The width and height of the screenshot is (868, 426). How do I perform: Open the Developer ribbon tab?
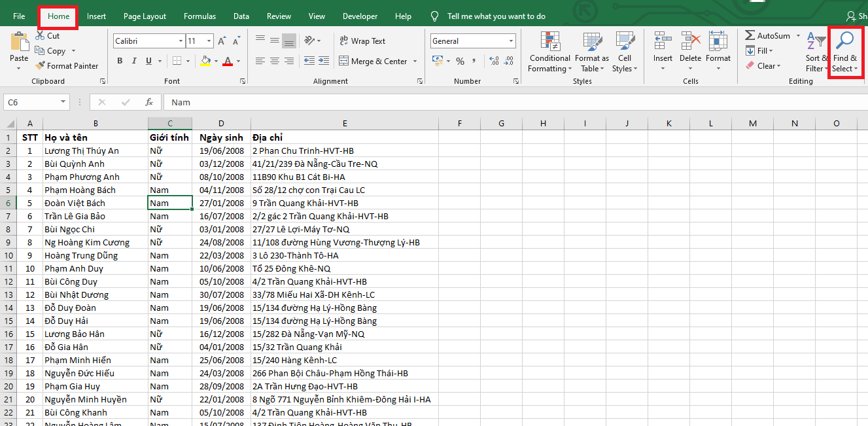click(x=360, y=16)
